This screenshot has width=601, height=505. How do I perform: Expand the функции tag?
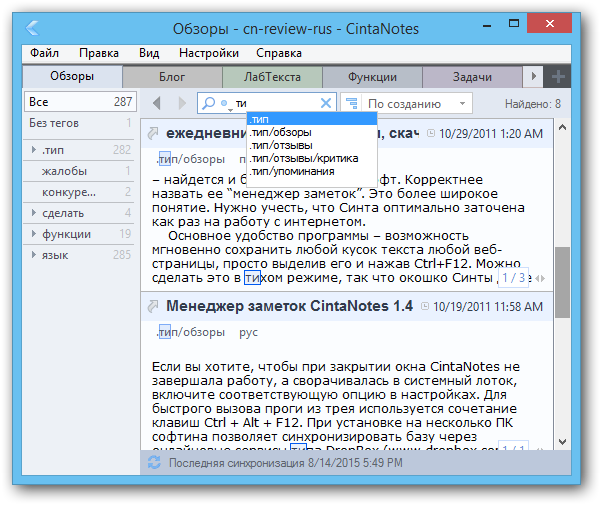click(34, 234)
